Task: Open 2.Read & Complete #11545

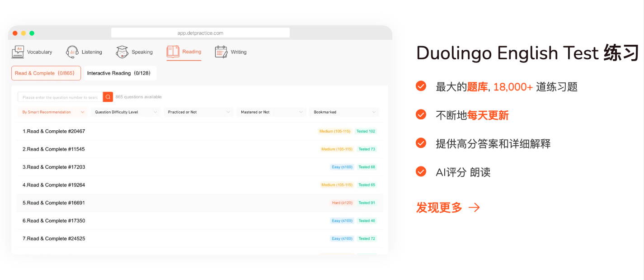Action: 200,149
